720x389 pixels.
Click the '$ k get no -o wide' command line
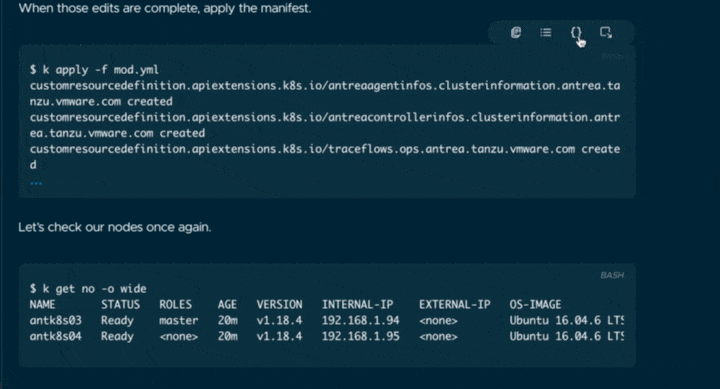(x=88, y=289)
